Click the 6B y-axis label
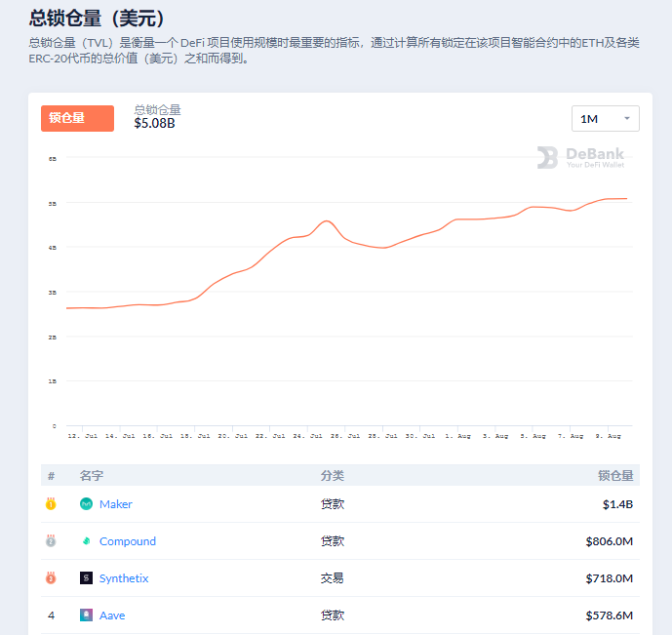 point(53,159)
